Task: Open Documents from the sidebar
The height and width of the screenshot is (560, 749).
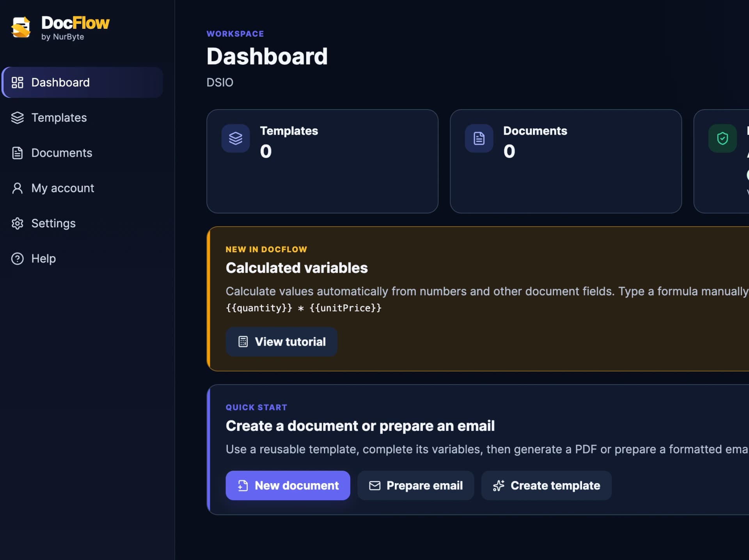Action: coord(82,153)
